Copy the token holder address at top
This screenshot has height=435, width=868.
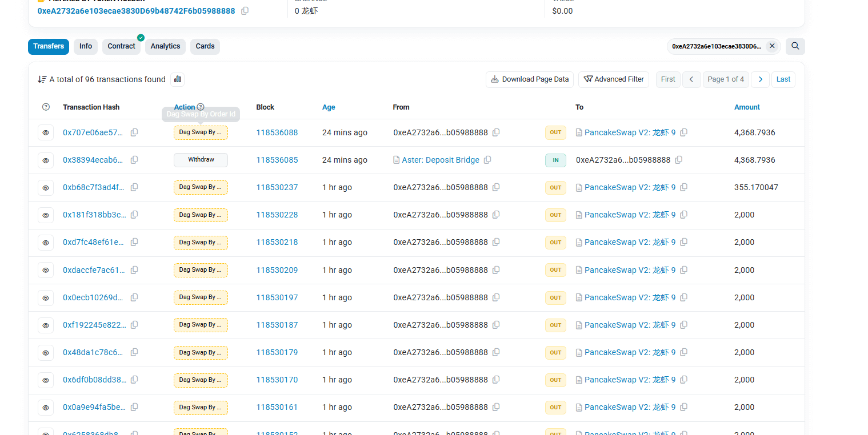245,11
